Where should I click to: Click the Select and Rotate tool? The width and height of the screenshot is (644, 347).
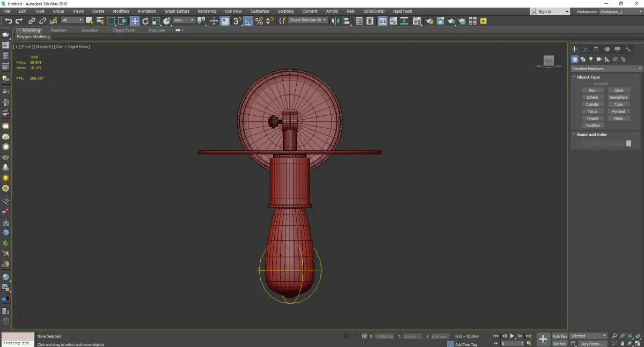coord(145,21)
